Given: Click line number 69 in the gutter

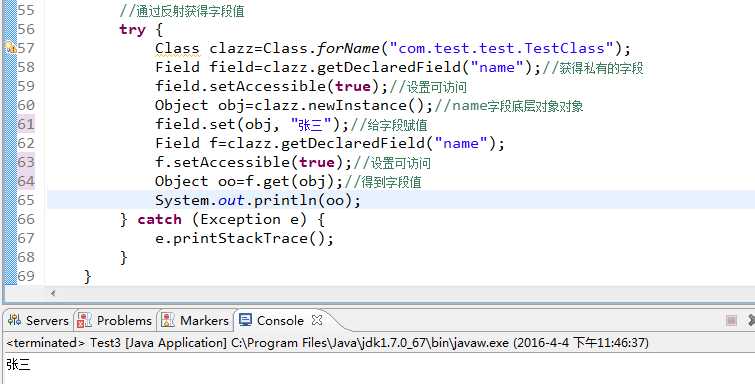Looking at the screenshot, I should coord(26,276).
